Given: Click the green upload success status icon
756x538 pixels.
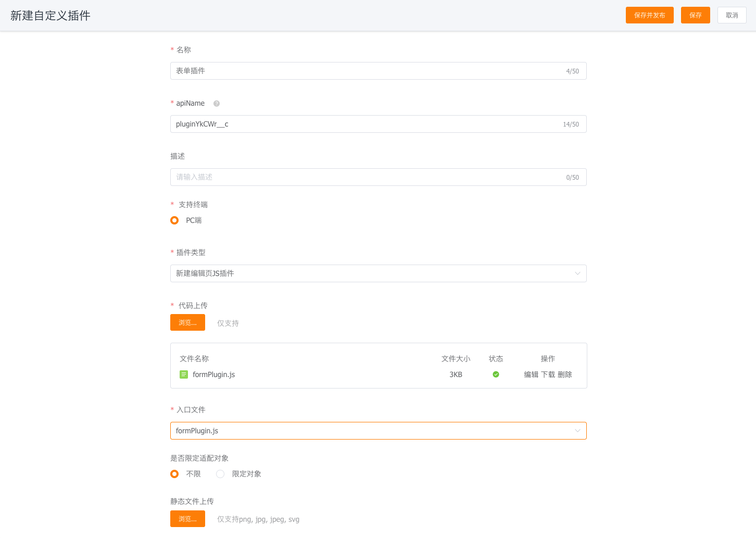Looking at the screenshot, I should 496,374.
